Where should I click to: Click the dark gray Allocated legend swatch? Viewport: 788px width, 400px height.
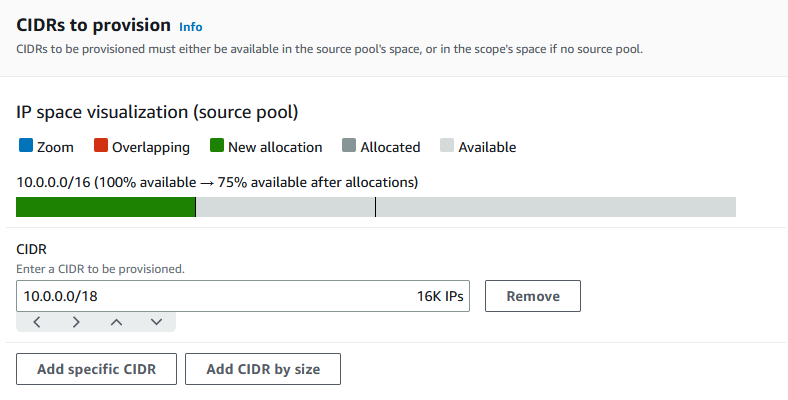349,146
